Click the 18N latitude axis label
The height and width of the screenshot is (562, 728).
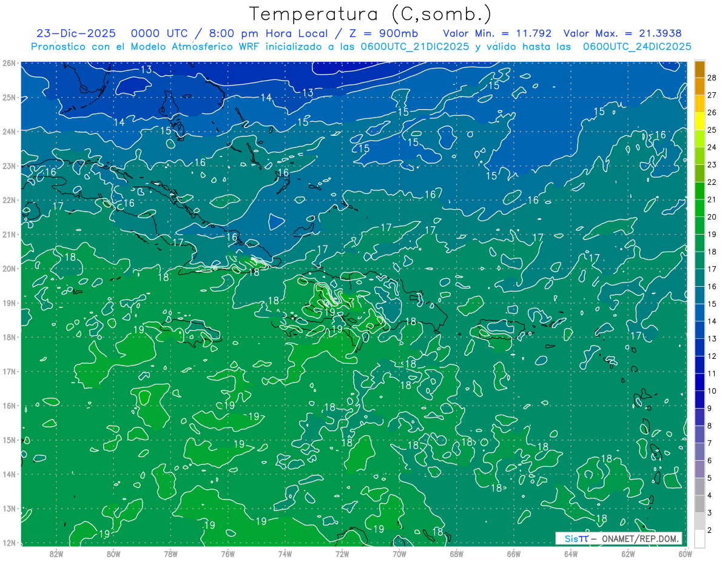[x=9, y=337]
